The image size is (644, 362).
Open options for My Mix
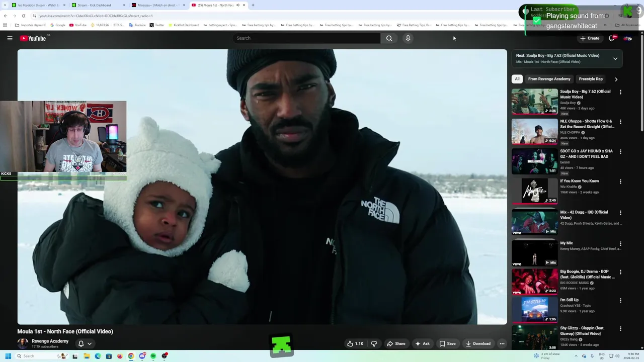coord(620,243)
